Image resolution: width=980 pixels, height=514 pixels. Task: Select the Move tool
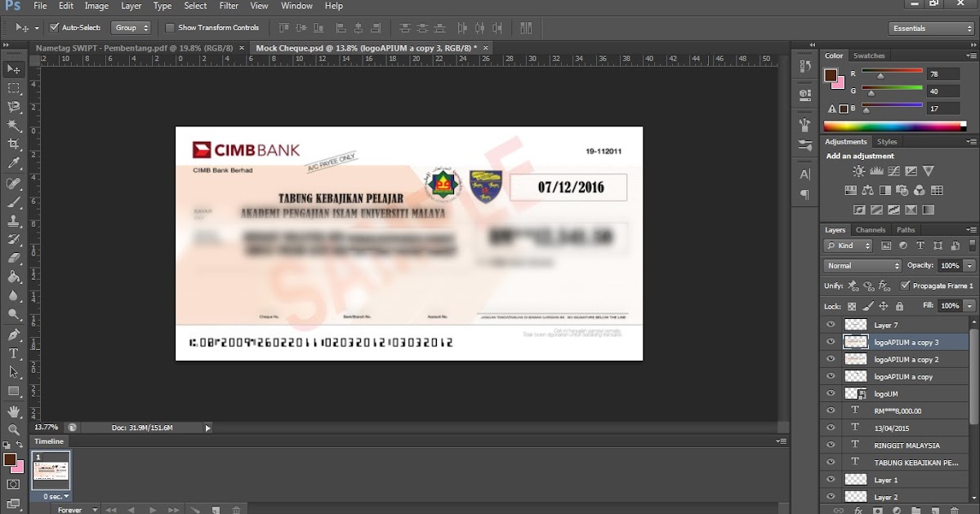click(14, 70)
